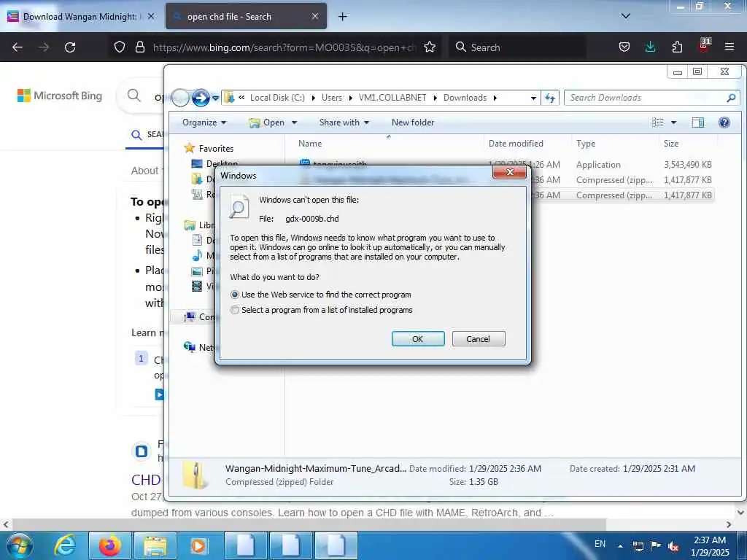Open Action Center flag icon
The width and height of the screenshot is (747, 560).
[x=656, y=546]
